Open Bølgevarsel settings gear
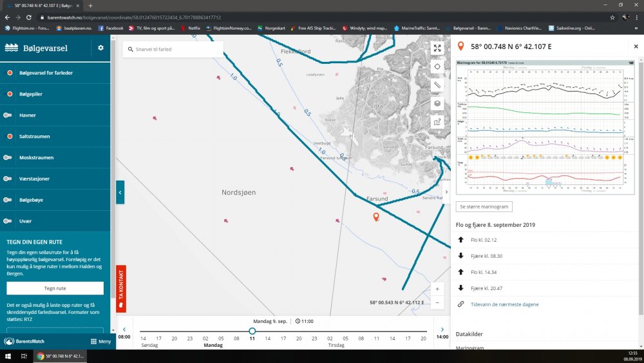This screenshot has width=644, height=363. point(100,48)
